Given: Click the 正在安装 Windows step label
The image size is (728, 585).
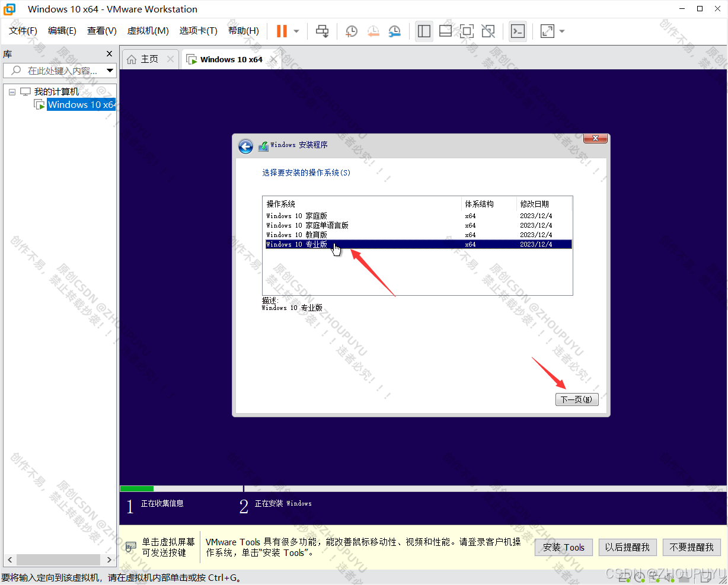Looking at the screenshot, I should [283, 503].
